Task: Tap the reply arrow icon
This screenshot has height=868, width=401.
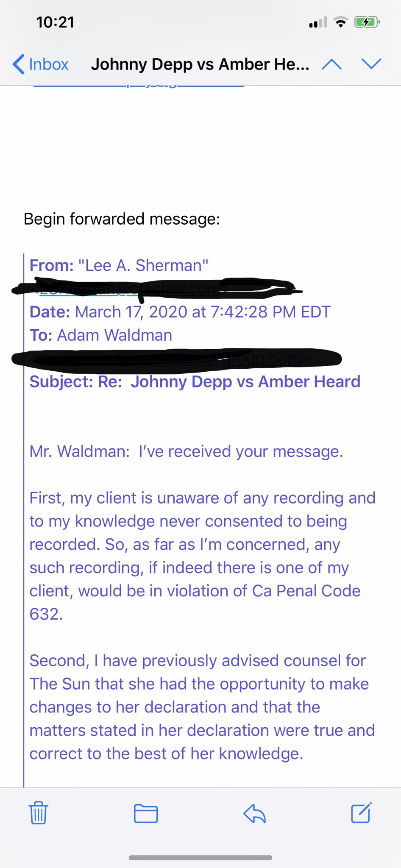Action: (x=255, y=813)
